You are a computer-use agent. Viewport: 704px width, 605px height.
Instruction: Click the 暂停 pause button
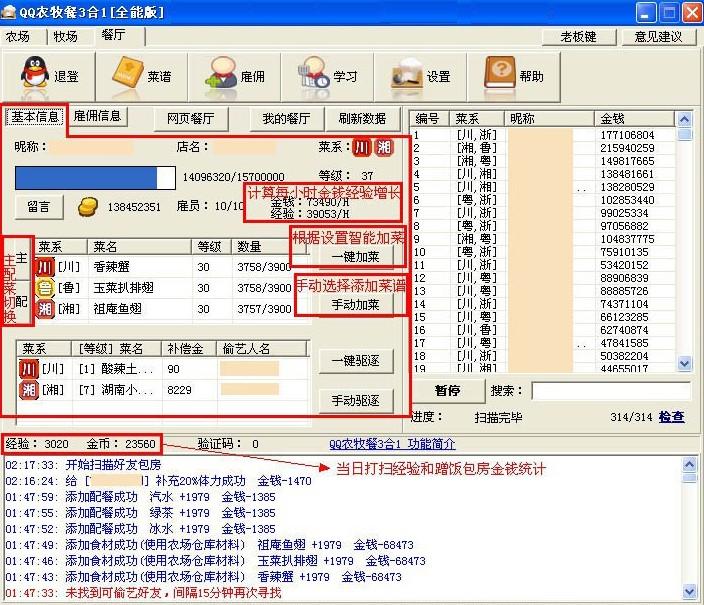click(x=448, y=391)
